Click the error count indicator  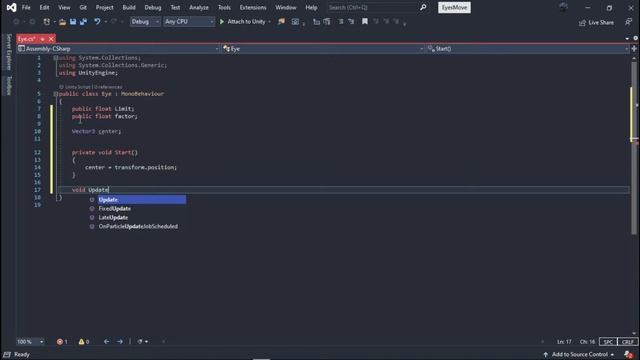point(62,342)
